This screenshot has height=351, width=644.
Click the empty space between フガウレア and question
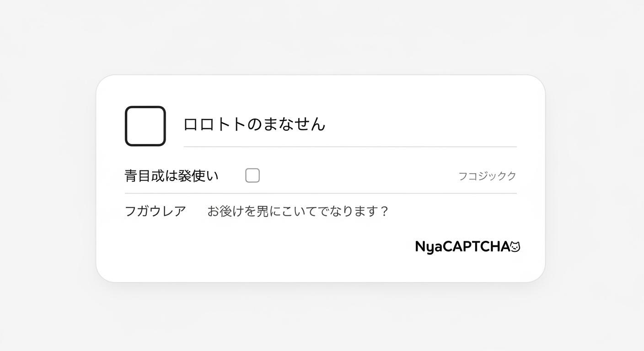(x=197, y=211)
